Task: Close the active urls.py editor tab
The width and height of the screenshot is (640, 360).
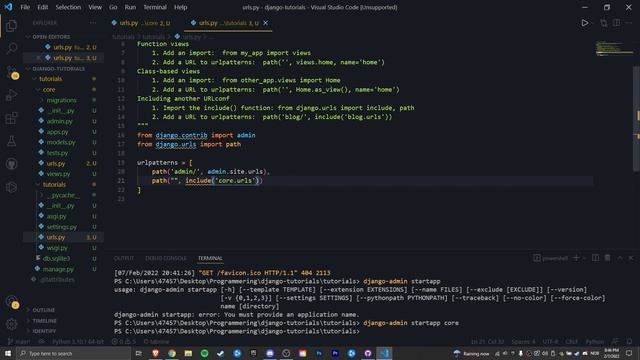Action: pyautogui.click(x=266, y=23)
